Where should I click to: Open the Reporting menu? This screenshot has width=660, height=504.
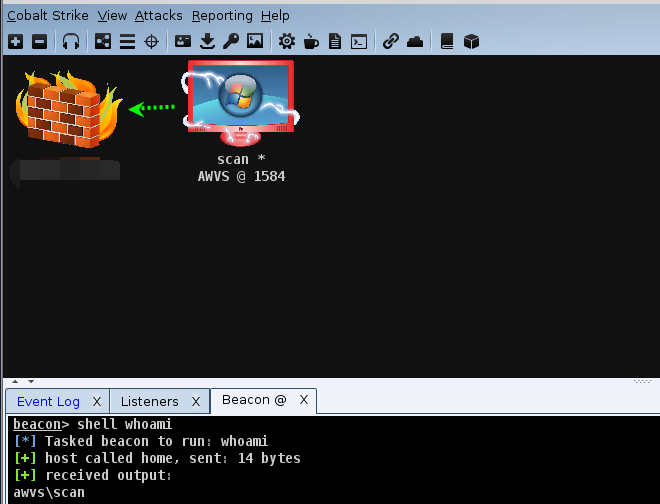pos(222,16)
